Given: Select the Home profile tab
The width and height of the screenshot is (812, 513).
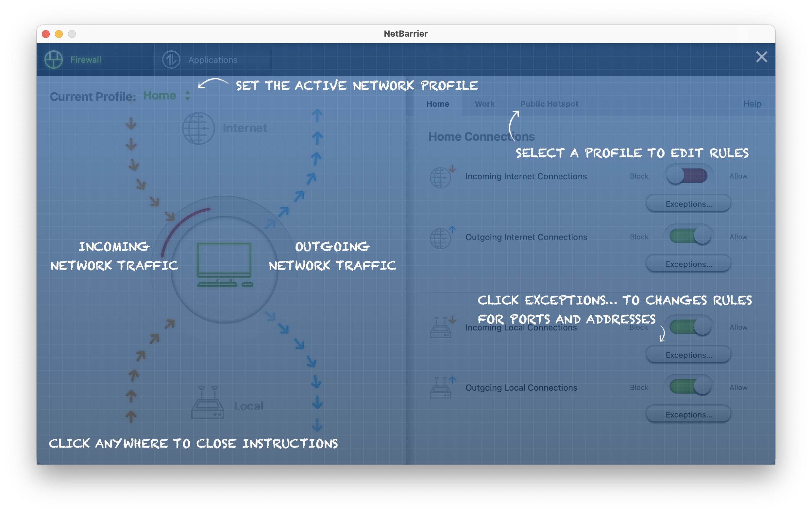Looking at the screenshot, I should (x=437, y=104).
